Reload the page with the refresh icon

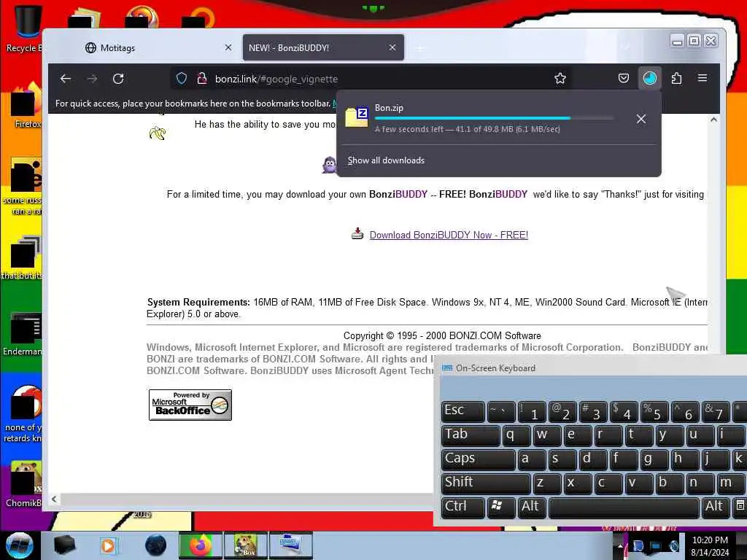pos(118,79)
